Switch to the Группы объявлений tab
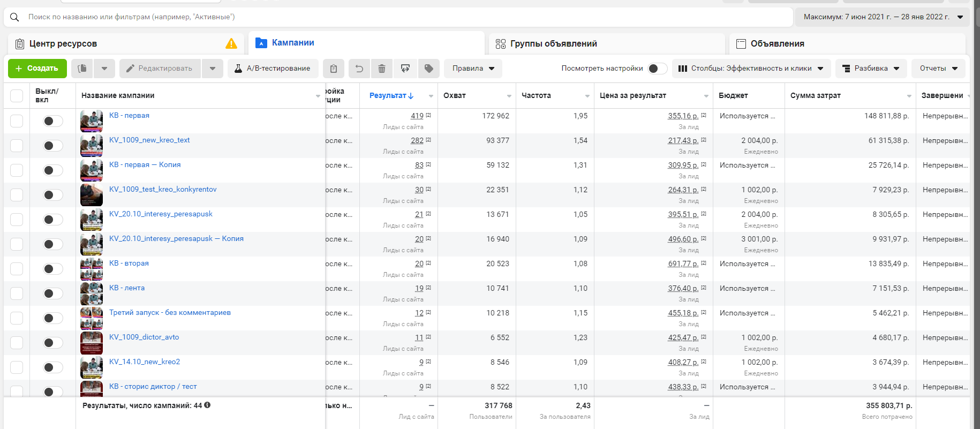Screen dimensions: 980x429 [x=607, y=44]
